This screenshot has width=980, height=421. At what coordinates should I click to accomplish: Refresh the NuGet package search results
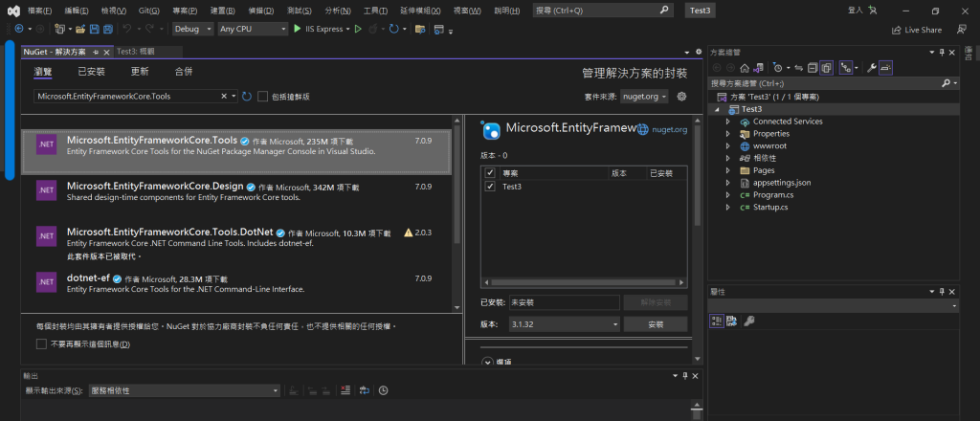tap(247, 97)
